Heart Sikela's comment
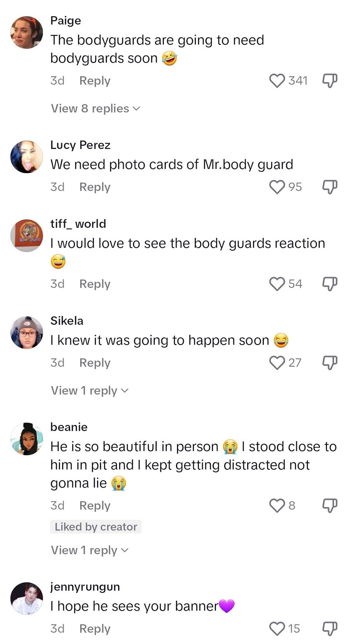 coord(277,363)
